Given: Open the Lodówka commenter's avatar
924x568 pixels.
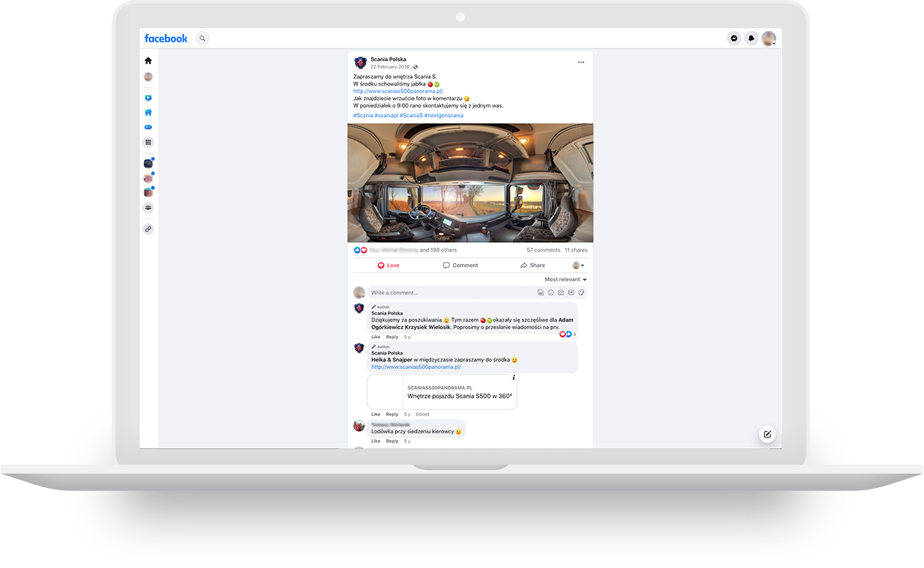Looking at the screenshot, I should click(x=359, y=426).
